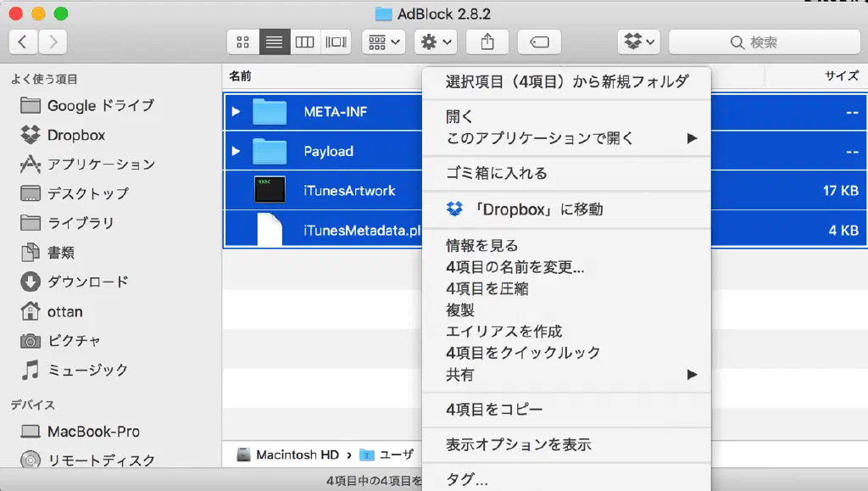
Task: Go back with the left arrow button
Action: [x=23, y=42]
